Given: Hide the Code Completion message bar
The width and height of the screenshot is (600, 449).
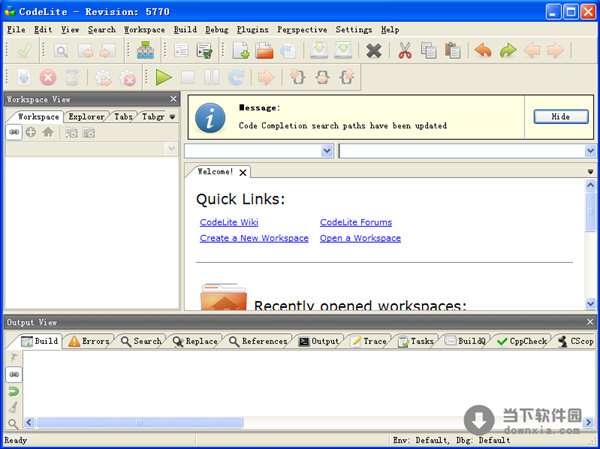Looking at the screenshot, I should pos(560,117).
